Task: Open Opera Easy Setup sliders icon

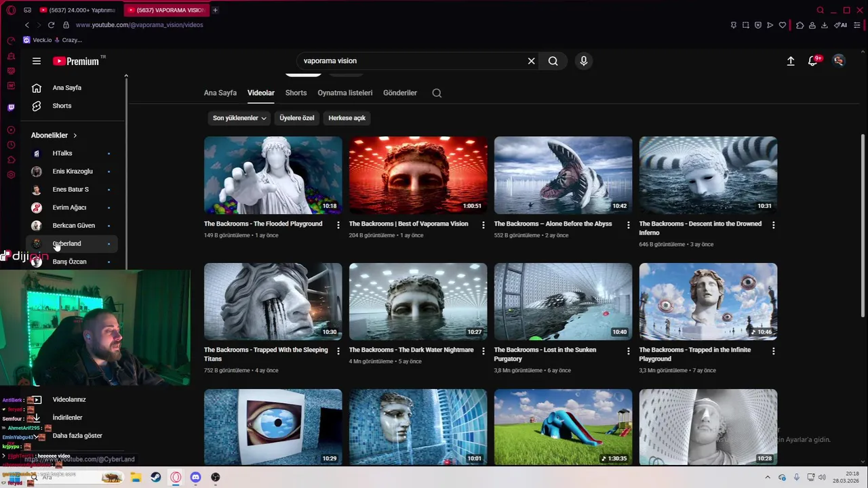Action: (x=859, y=25)
